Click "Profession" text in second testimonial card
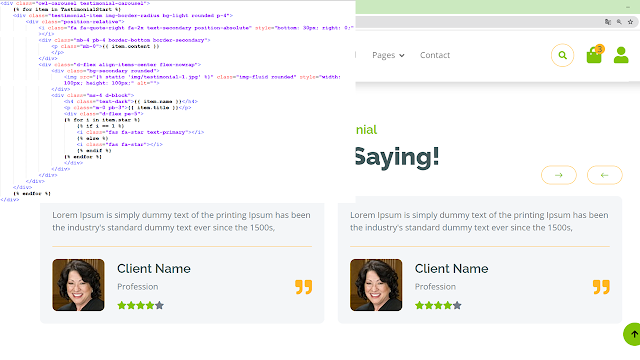Image resolution: width=640 pixels, height=360 pixels. 435,287
